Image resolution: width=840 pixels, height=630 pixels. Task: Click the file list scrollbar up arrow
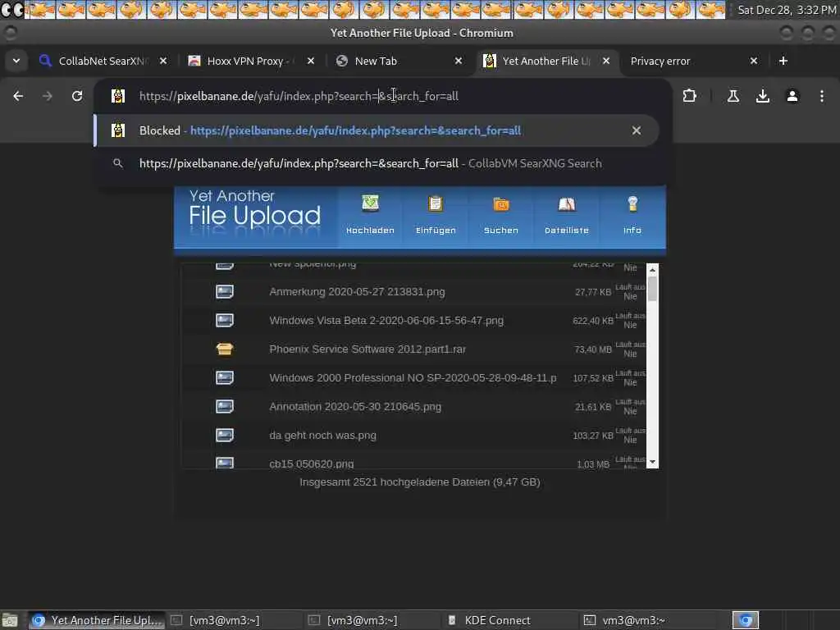pyautogui.click(x=652, y=269)
